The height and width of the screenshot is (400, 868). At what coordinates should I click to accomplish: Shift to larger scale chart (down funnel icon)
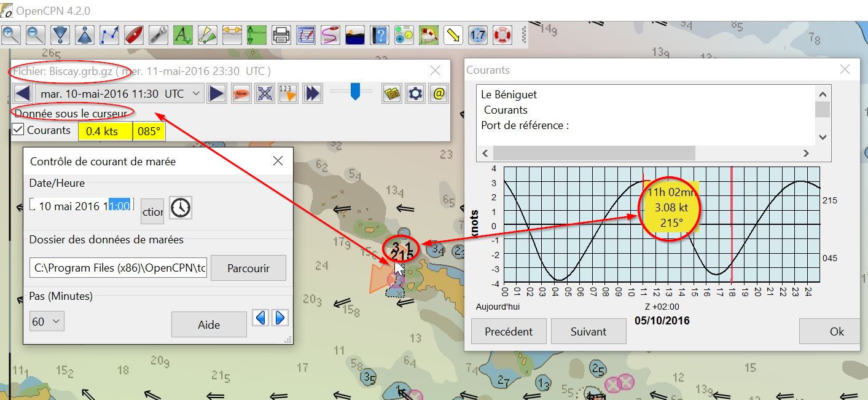pyautogui.click(x=60, y=34)
